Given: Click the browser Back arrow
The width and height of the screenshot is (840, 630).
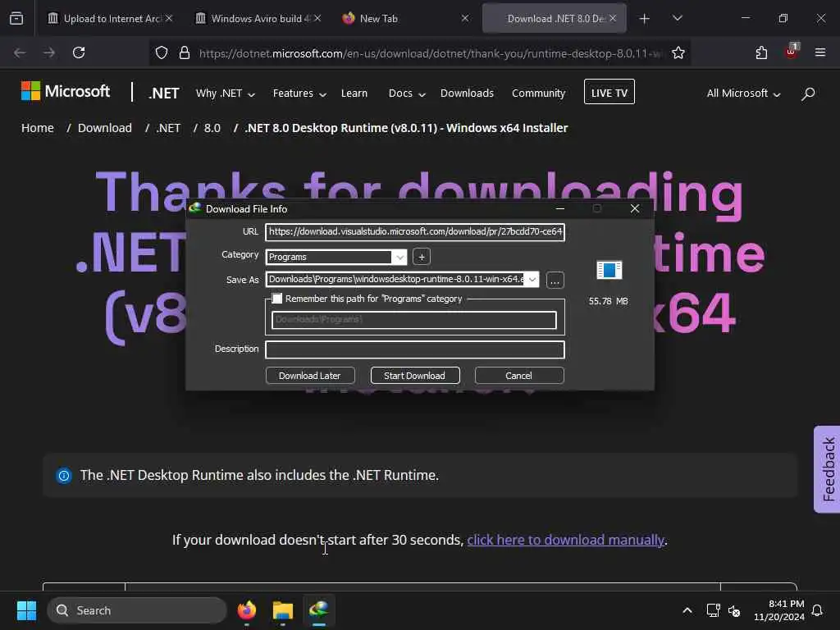Looking at the screenshot, I should tap(20, 52).
